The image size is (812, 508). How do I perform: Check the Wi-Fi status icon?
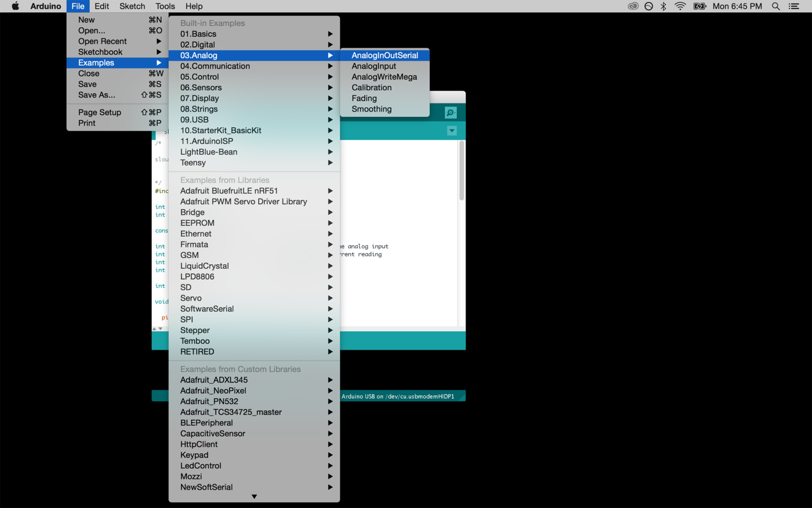tap(680, 6)
